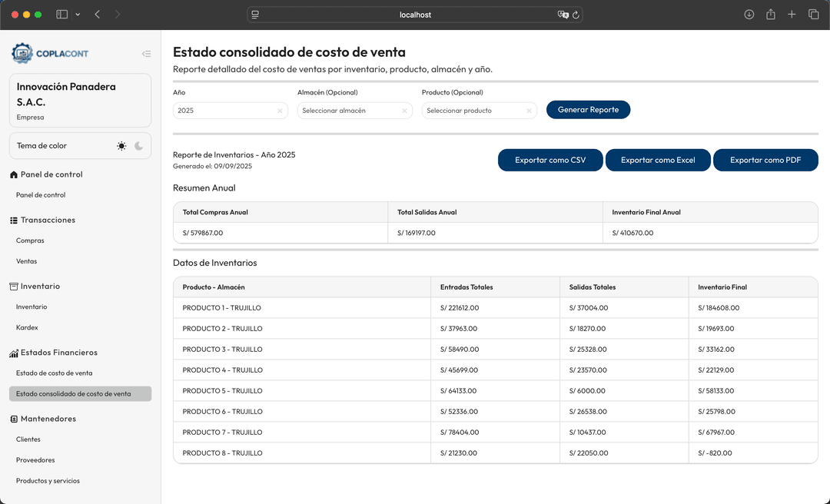Export the report as PDF
Screen dimensions: 830x504
click(765, 161)
